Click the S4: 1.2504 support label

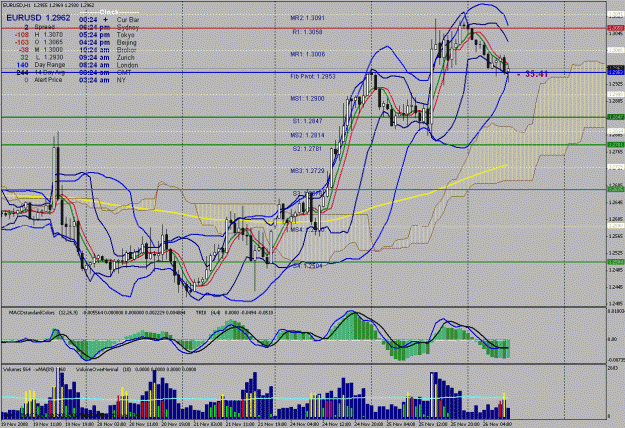[x=307, y=266]
